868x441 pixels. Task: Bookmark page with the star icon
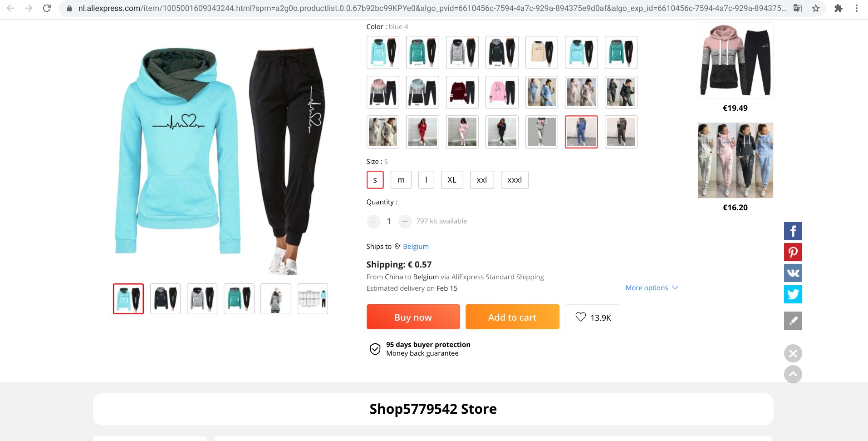[x=816, y=8]
